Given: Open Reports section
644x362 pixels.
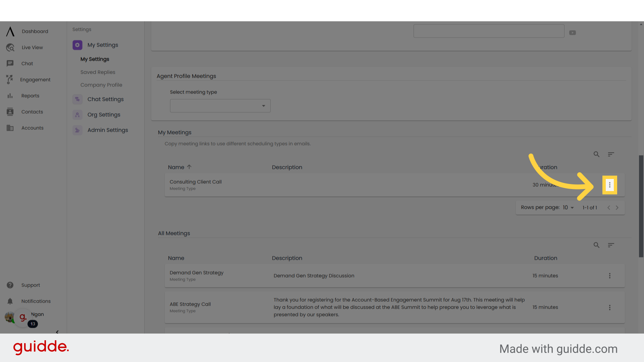Looking at the screenshot, I should pyautogui.click(x=30, y=96).
